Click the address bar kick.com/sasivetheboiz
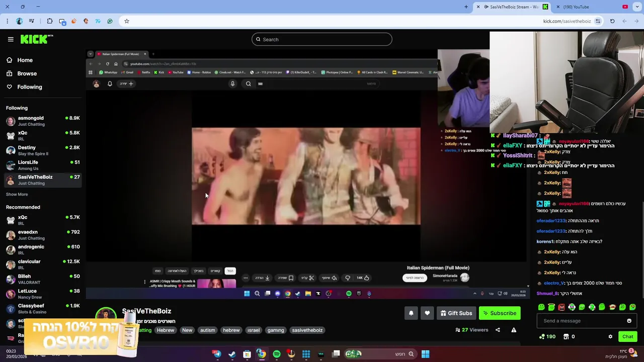 click(x=567, y=21)
